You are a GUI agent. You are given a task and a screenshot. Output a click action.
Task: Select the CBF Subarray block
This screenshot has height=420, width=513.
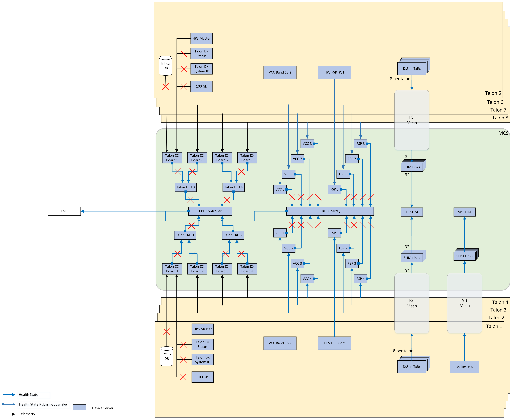tap(330, 211)
